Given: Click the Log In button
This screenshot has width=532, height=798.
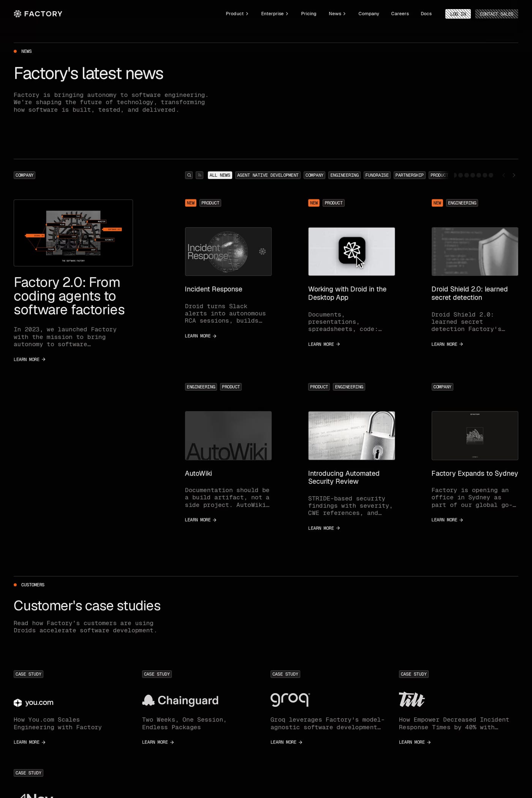Looking at the screenshot, I should (458, 14).
